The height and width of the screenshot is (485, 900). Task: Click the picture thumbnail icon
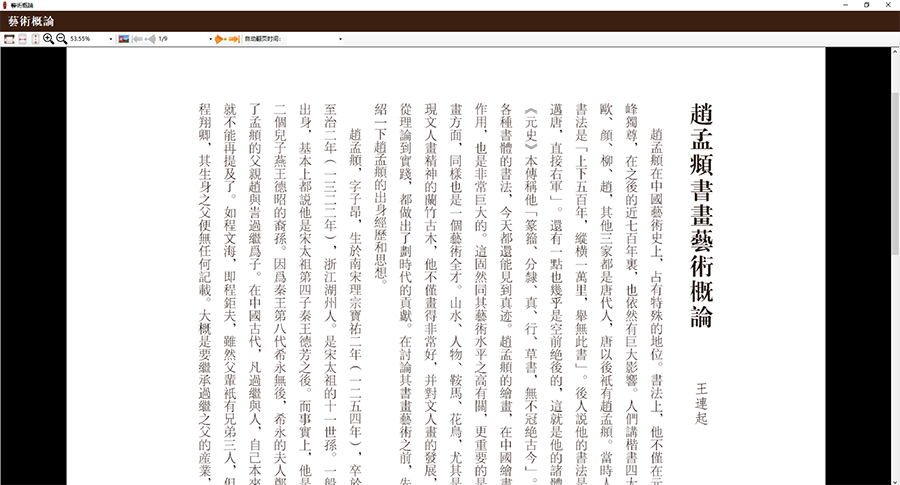[x=123, y=39]
